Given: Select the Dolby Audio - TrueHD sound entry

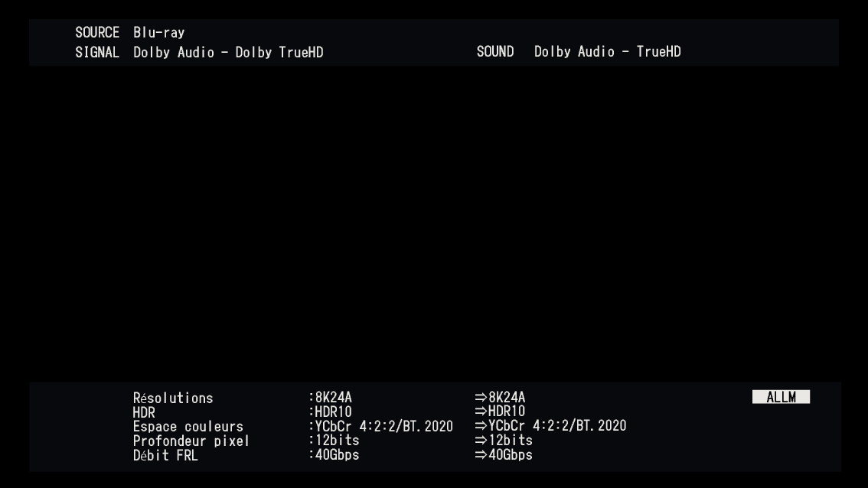Looking at the screenshot, I should [x=607, y=52].
